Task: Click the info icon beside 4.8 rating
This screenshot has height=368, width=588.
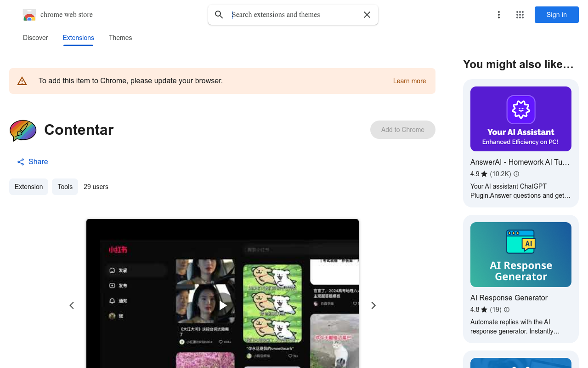Action: point(507,310)
